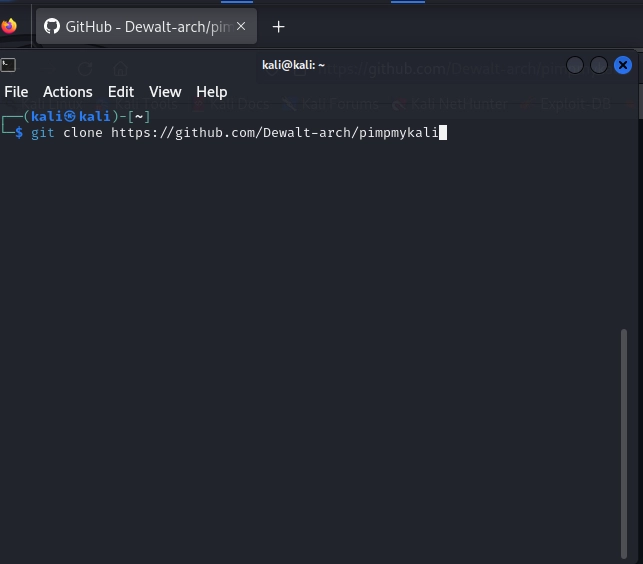This screenshot has height=564, width=643.
Task: Close the kali@kali terminal window
Action: coord(623,65)
